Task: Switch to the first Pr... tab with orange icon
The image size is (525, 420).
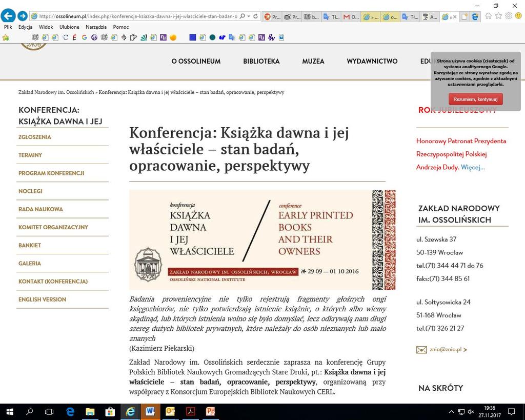Action: coord(272,17)
